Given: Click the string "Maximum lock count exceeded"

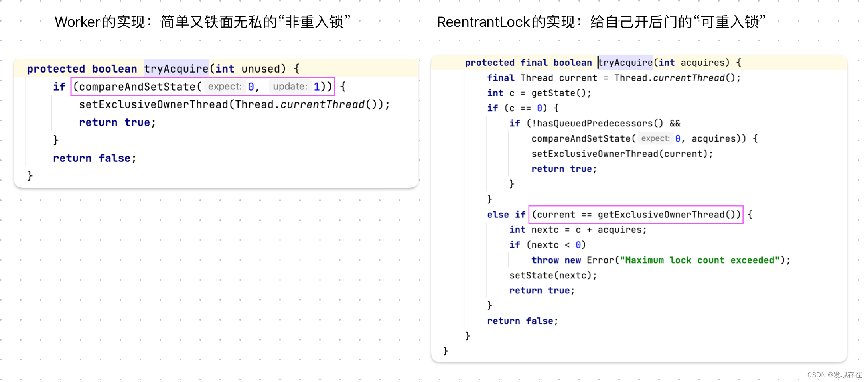Looking at the screenshot, I should (x=700, y=260).
